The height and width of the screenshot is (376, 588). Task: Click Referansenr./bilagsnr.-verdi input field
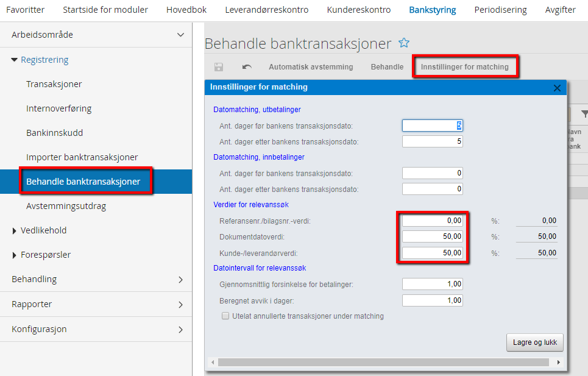433,221
